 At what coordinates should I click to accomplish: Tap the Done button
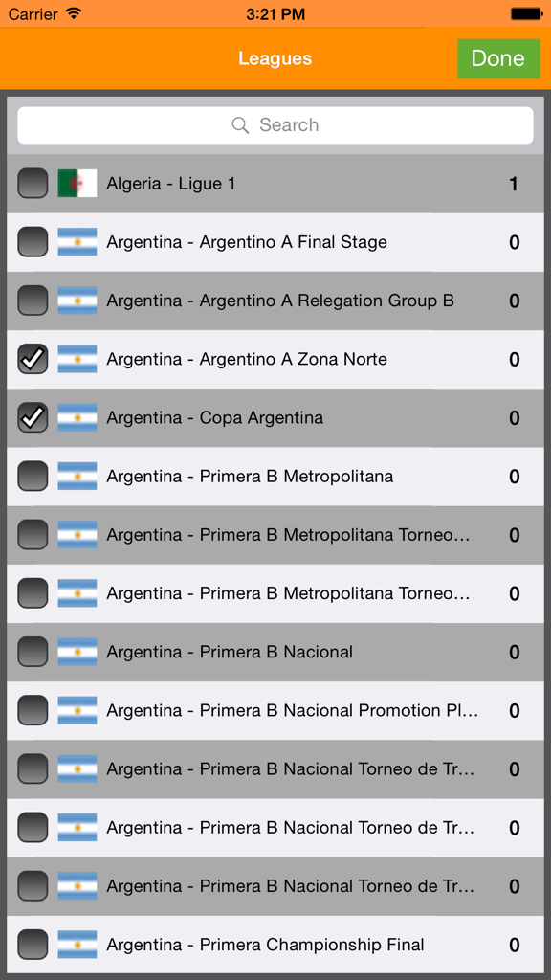498,58
